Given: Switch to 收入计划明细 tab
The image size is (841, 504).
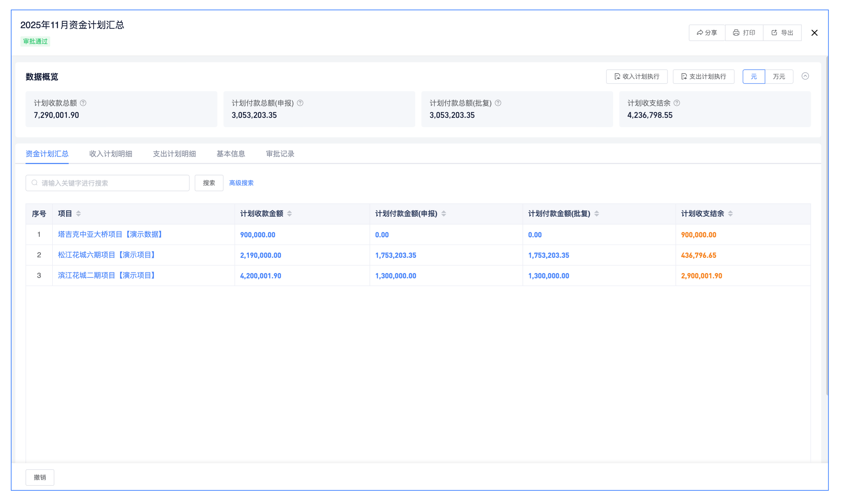Looking at the screenshot, I should 110,154.
